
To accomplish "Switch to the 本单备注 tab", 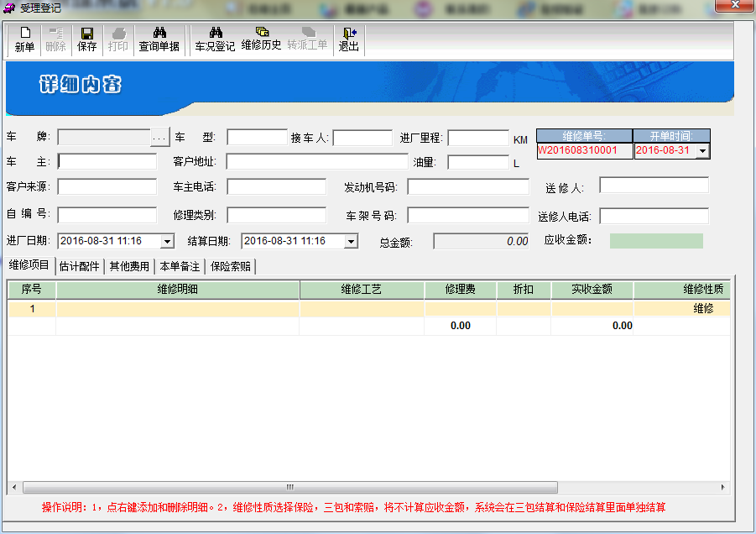I will 180,266.
